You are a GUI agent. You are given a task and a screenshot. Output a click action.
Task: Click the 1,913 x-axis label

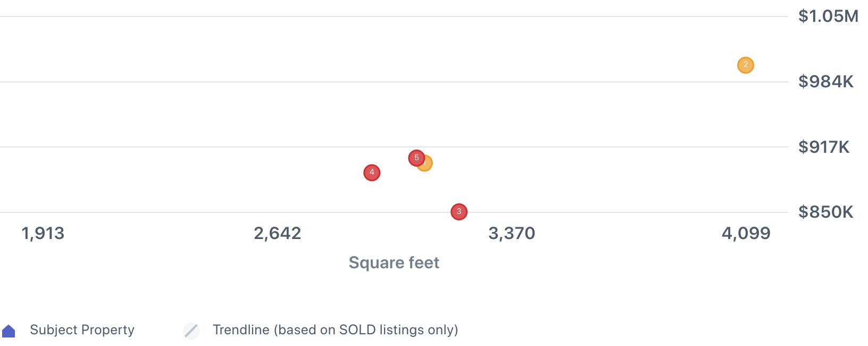click(43, 233)
